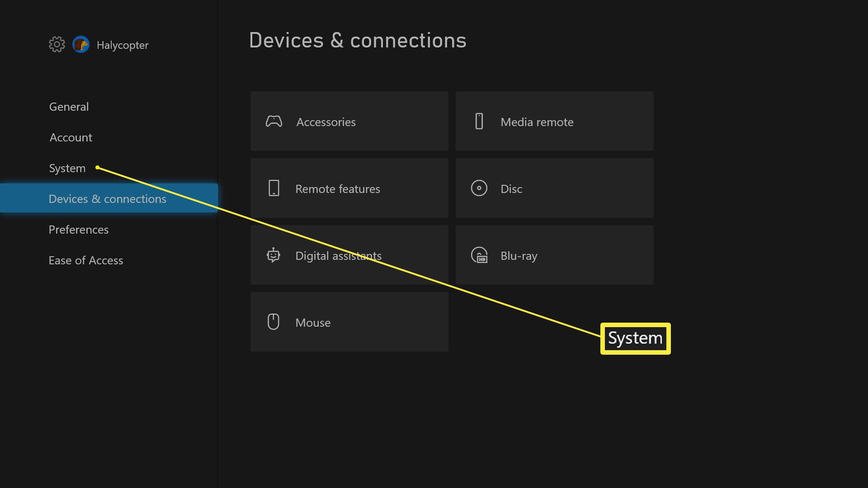Expand System navigation item

[67, 167]
